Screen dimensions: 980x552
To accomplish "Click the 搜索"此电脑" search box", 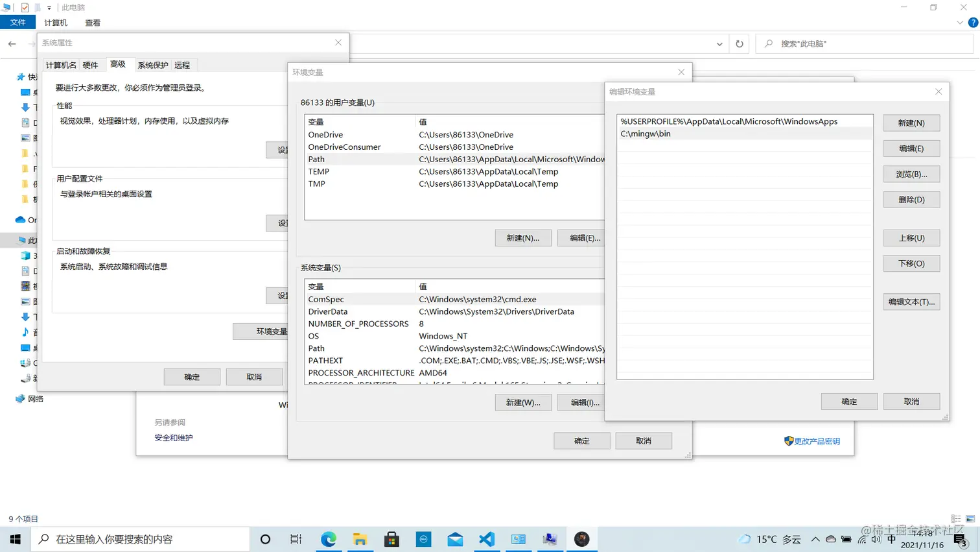I will click(x=865, y=43).
